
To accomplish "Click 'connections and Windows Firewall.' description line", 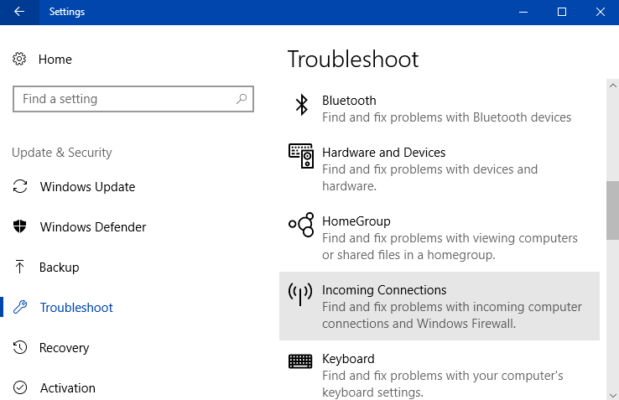I will click(x=419, y=323).
